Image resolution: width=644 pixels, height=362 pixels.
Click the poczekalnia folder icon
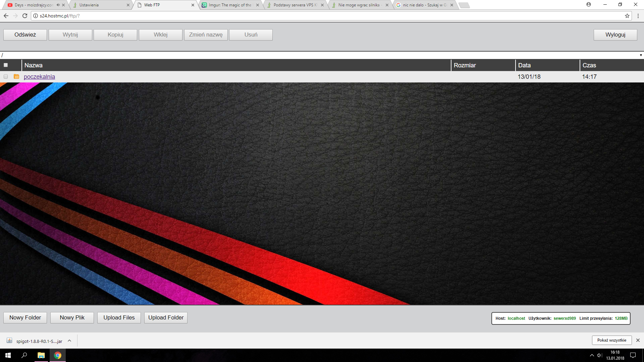[16, 77]
